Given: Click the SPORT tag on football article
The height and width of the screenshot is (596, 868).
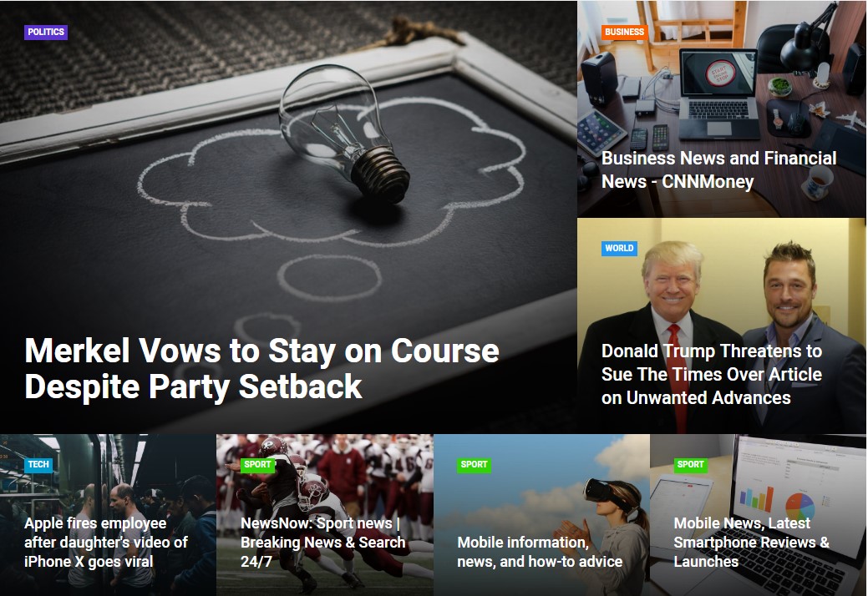Looking at the screenshot, I should coord(257,464).
